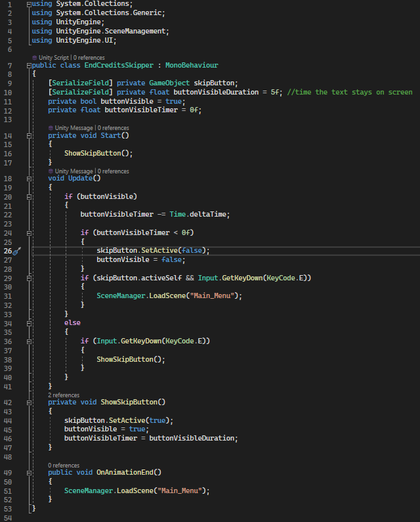Open '2 references' CodeLens above ShowSkipButton
The height and width of the screenshot is (522, 420).
64,395
